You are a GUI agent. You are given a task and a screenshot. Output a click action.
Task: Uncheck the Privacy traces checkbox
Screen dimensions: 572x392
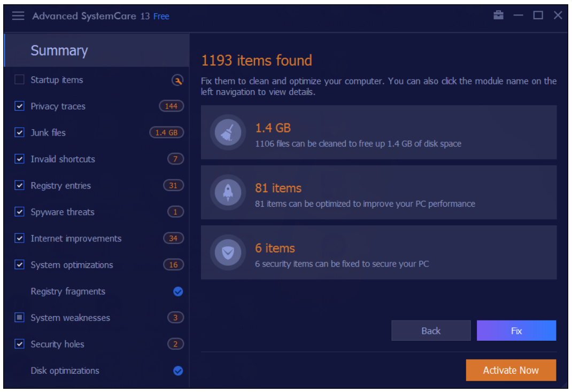click(x=19, y=106)
